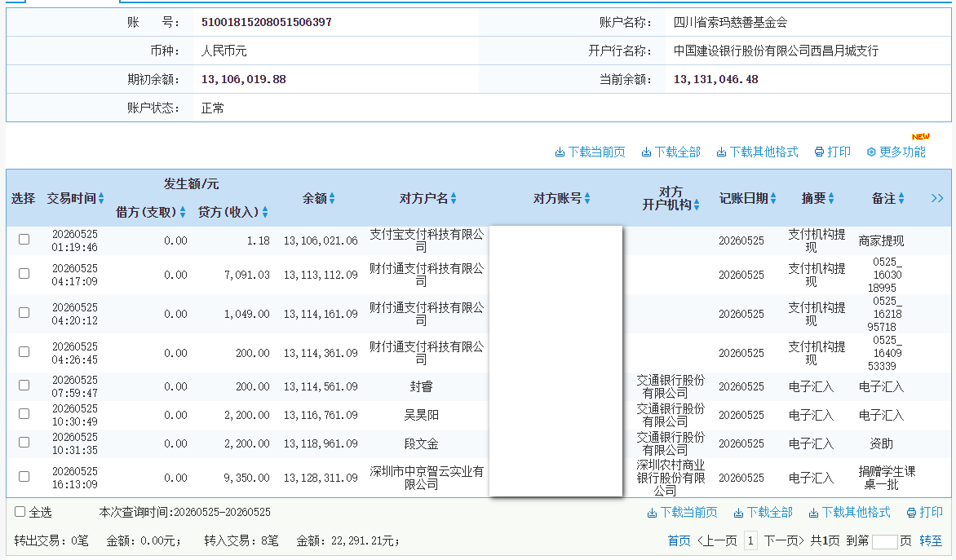Image resolution: width=956 pixels, height=560 pixels.
Task: Click payer 支付宝支付科技有限公司
Action: coord(426,240)
